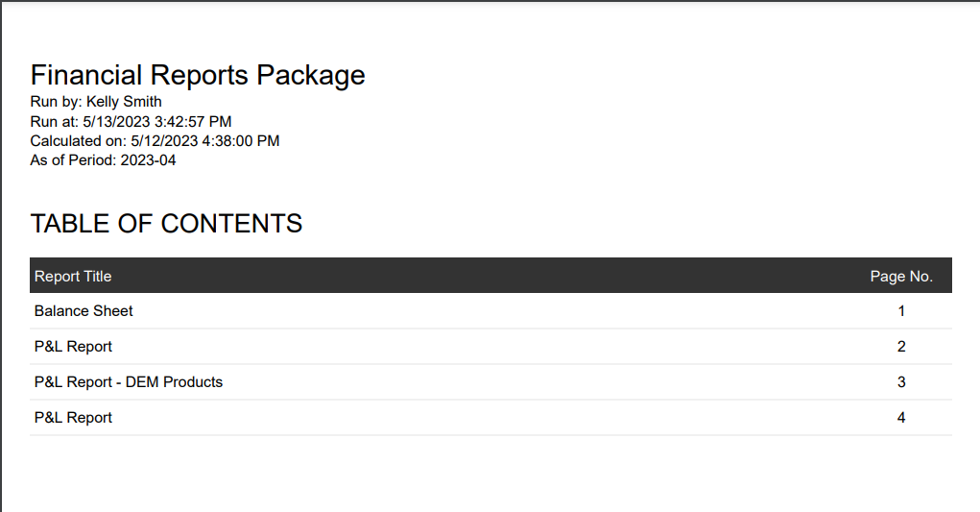Click the 'Calculated on' label
The height and width of the screenshot is (512, 980).
79,141
